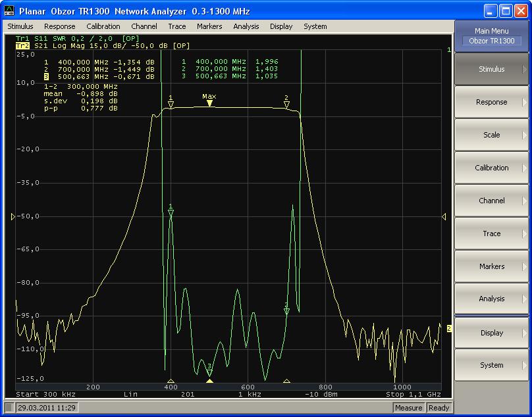Open the Channel menu in menu bar
The width and height of the screenshot is (532, 417).
[144, 26]
